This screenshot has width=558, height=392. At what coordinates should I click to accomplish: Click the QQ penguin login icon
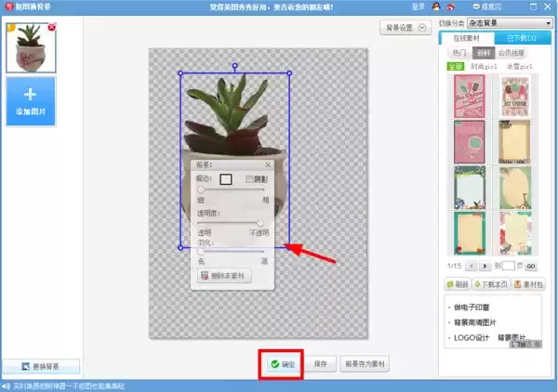click(x=436, y=7)
